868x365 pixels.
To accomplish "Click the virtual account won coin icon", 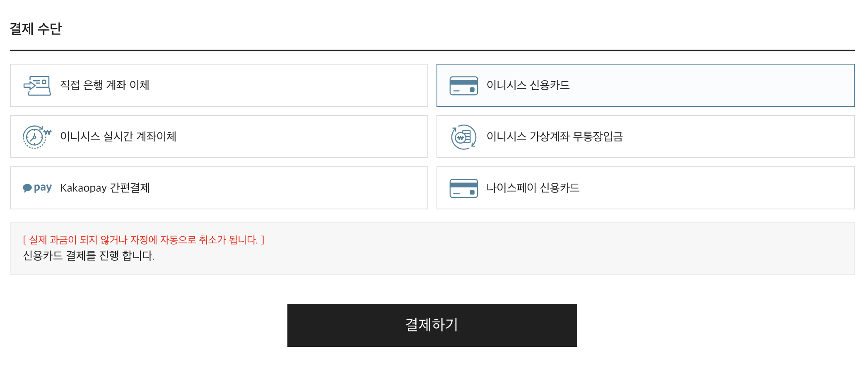I will pyautogui.click(x=463, y=137).
